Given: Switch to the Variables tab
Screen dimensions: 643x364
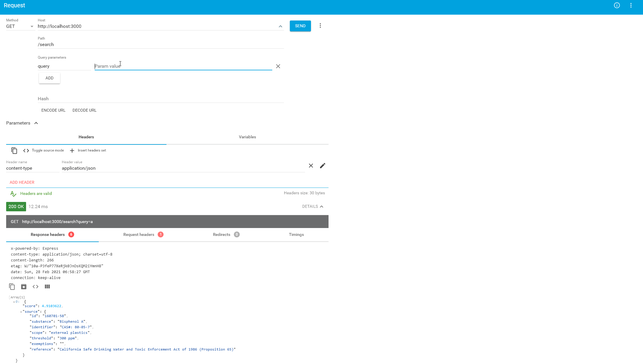Looking at the screenshot, I should click(x=247, y=137).
